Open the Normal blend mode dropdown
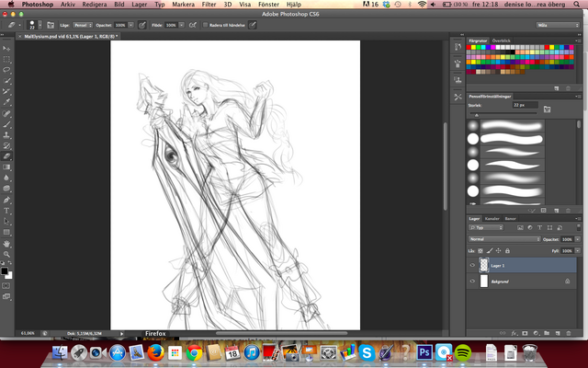588x368 pixels. point(504,239)
